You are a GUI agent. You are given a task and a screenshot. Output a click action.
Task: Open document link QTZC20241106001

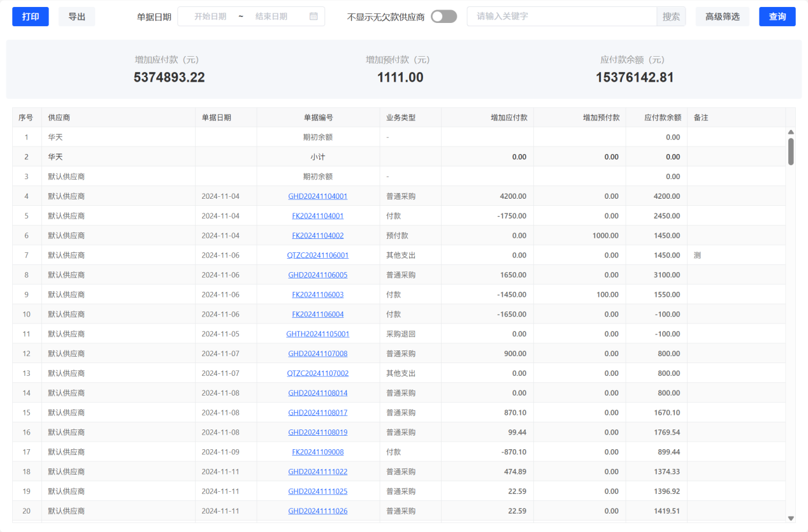[317, 255]
